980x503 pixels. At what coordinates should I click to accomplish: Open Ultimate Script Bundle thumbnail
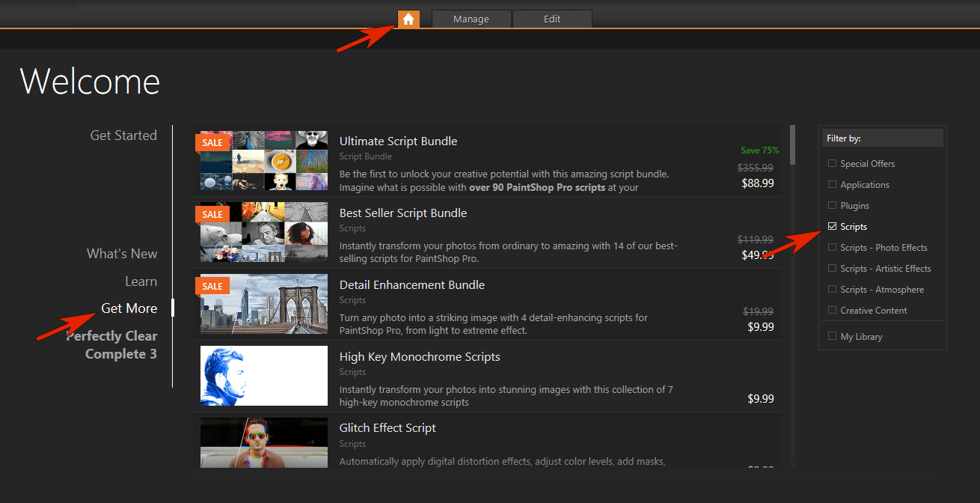264,160
